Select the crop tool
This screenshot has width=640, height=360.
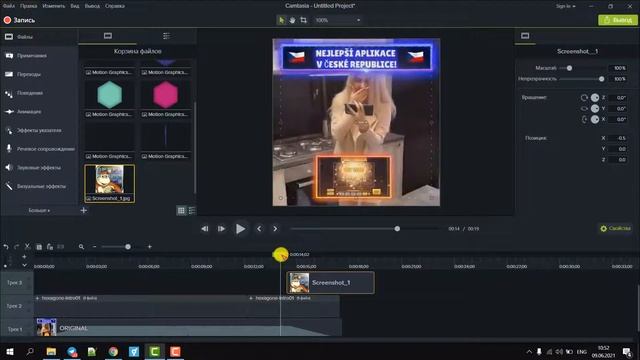click(303, 20)
